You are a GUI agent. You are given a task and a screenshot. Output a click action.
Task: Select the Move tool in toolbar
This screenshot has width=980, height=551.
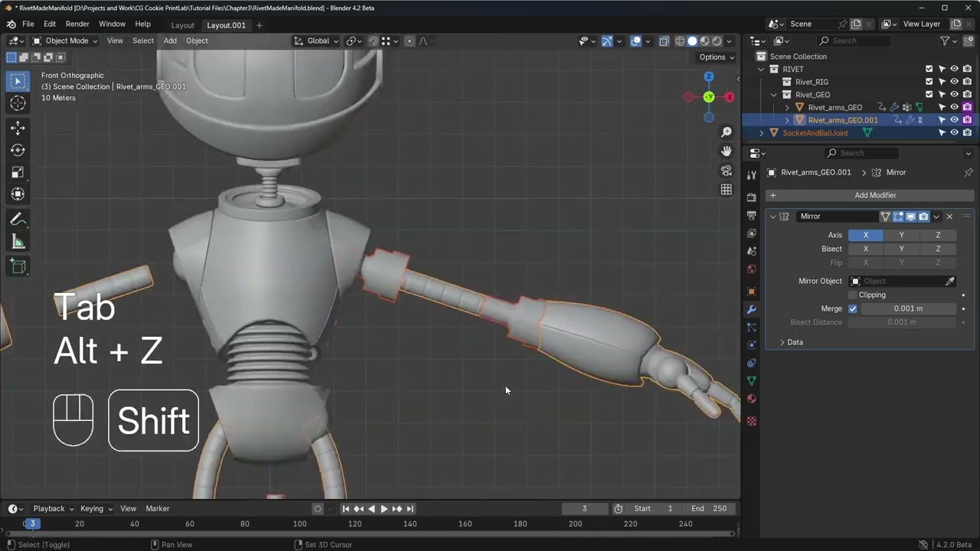[x=18, y=128]
